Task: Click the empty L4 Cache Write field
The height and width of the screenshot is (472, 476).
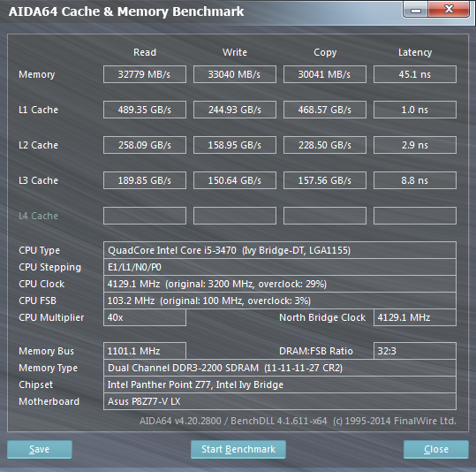Action: (x=235, y=216)
